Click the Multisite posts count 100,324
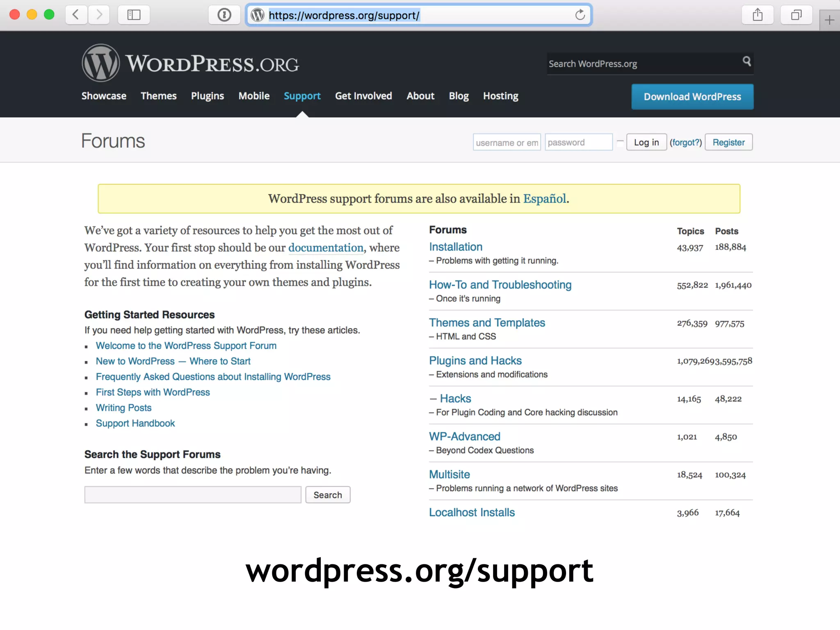The image size is (840, 630). [730, 475]
